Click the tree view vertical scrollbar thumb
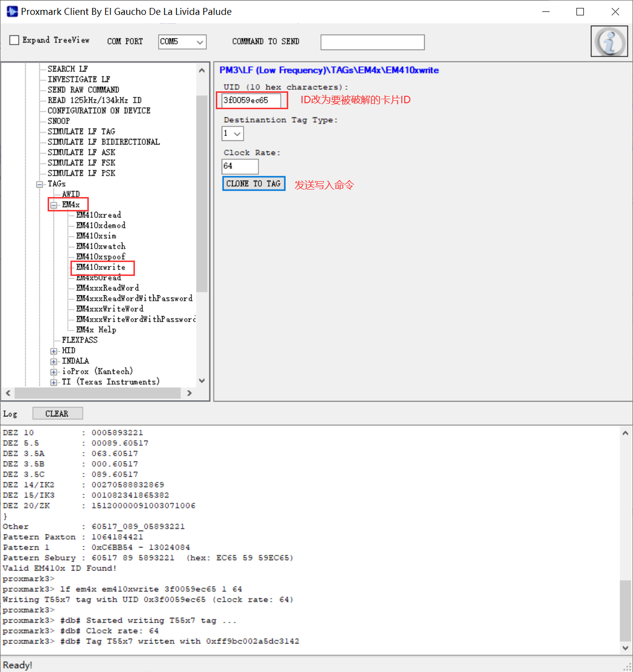This screenshot has width=633, height=672. [202, 193]
